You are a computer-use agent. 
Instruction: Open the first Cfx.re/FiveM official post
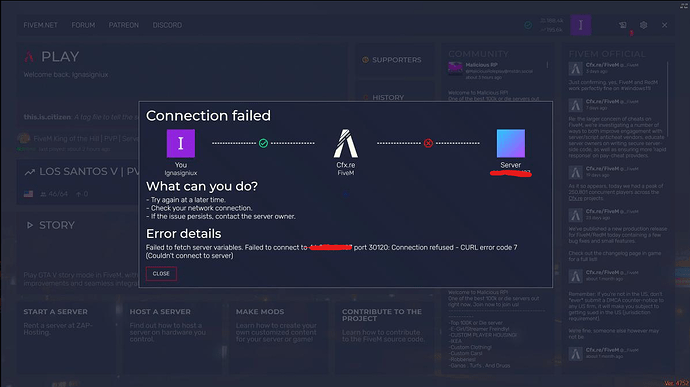[x=618, y=77]
